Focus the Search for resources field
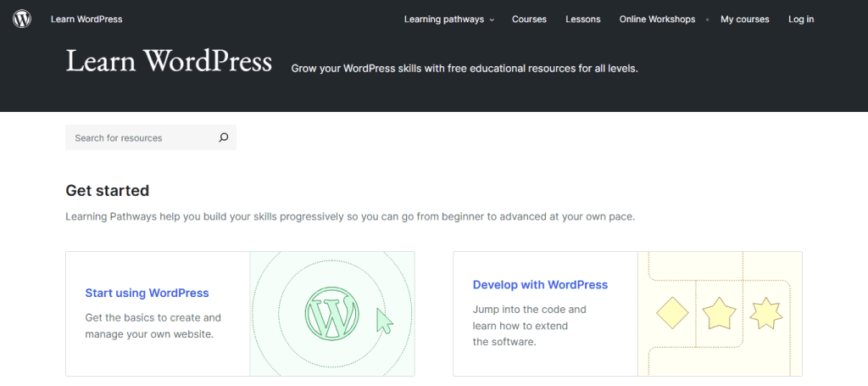Viewport: 868px width, 386px height. point(151,137)
